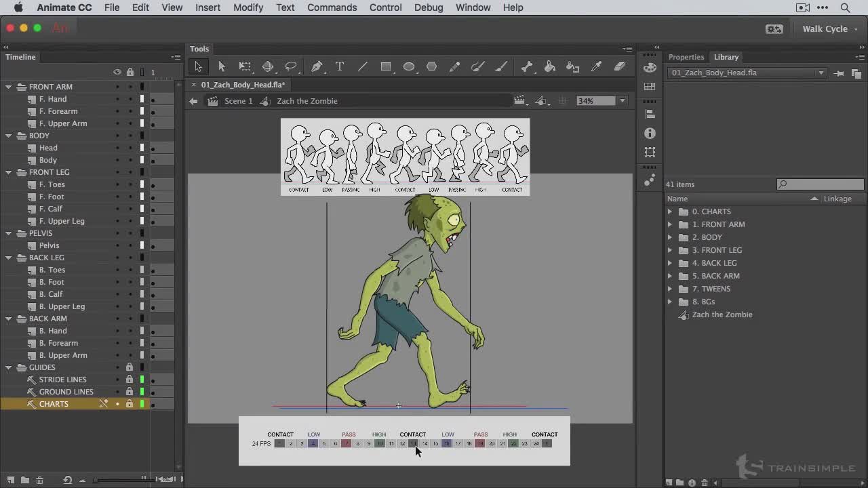Screen dimensions: 868x488
Task: Click the Linkage column header
Action: (837, 199)
